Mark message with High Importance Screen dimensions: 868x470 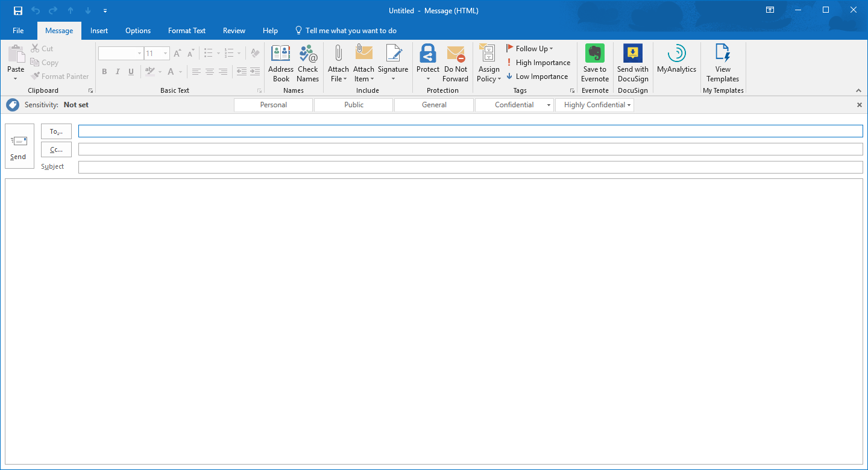click(538, 62)
